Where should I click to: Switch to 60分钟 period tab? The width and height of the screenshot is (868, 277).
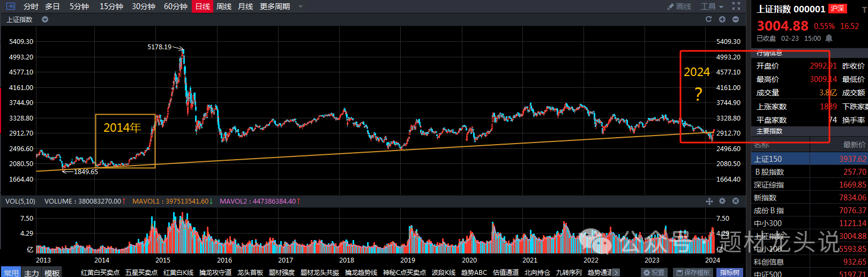click(x=175, y=6)
